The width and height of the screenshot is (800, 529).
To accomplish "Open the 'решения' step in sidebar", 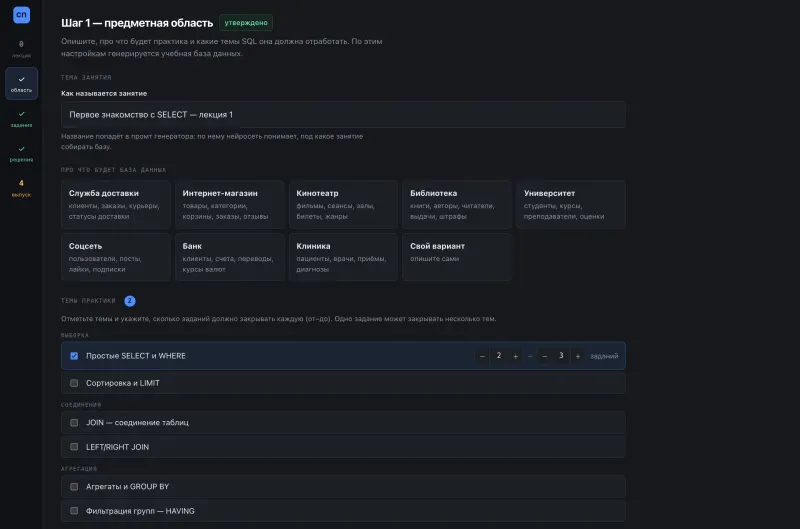I will click(x=21, y=154).
